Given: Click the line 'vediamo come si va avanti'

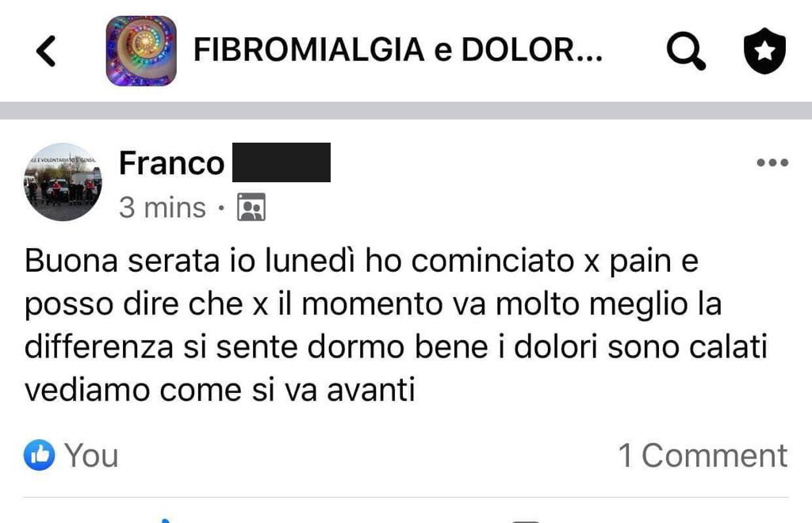Looking at the screenshot, I should [220, 389].
